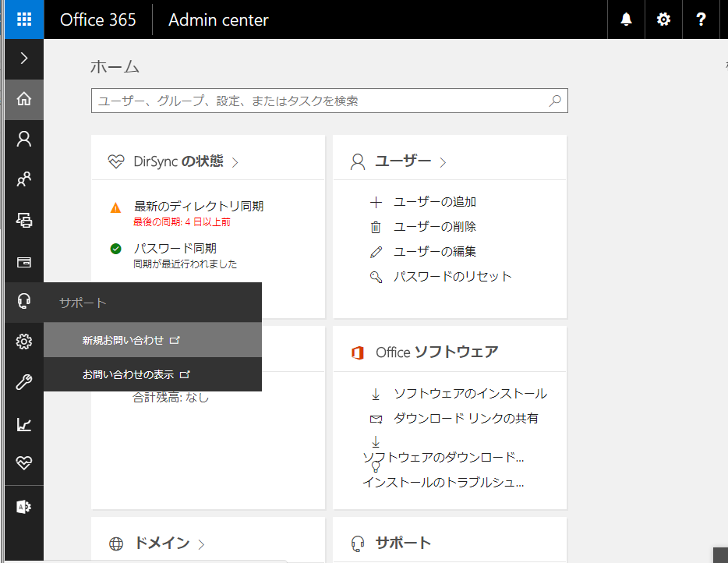The height and width of the screenshot is (563, 728).
Task: Expand the ユーザー card chevron
Action: coord(443,162)
